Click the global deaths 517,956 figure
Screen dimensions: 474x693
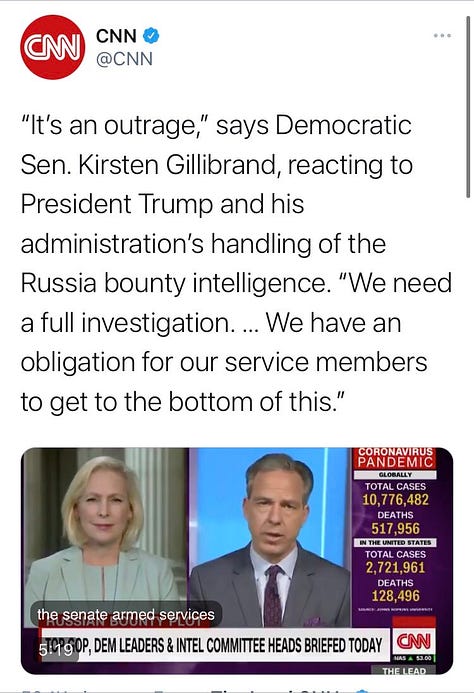pyautogui.click(x=395, y=529)
